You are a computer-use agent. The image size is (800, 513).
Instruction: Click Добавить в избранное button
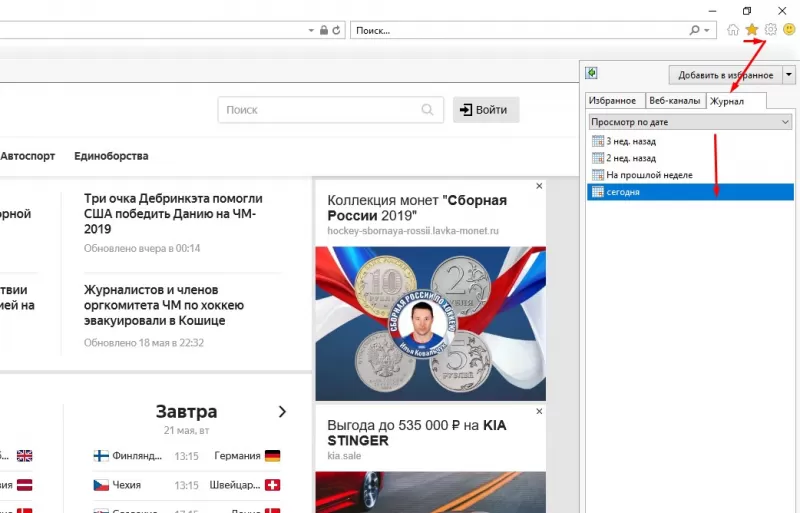point(725,75)
